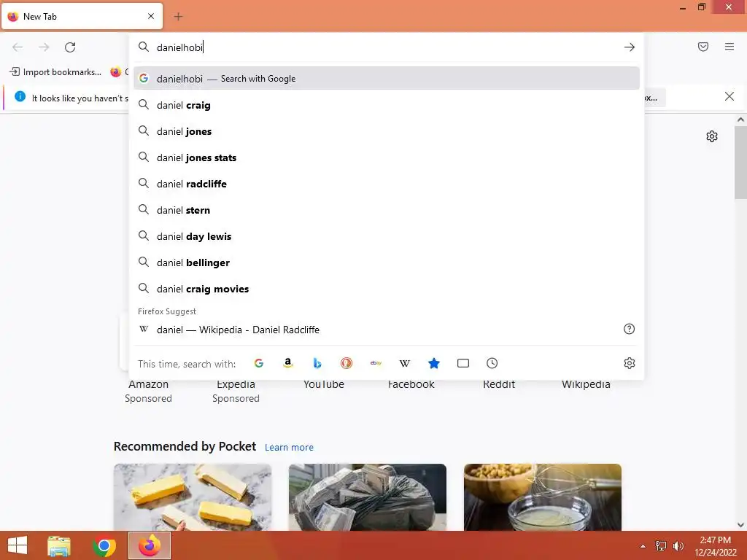The image size is (747, 560).
Task: Open Pocket story with cash bag image
Action: [x=368, y=497]
